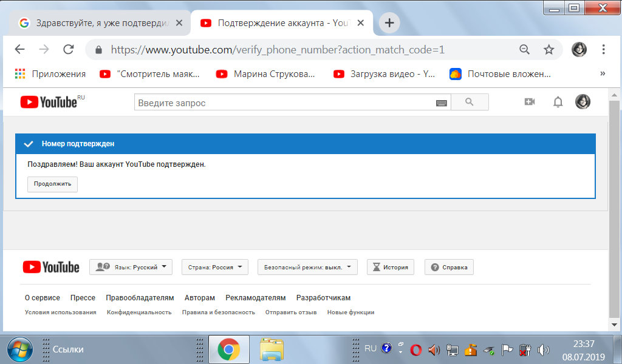
Task: Click the Action Center flag tray icon
Action: click(x=507, y=350)
